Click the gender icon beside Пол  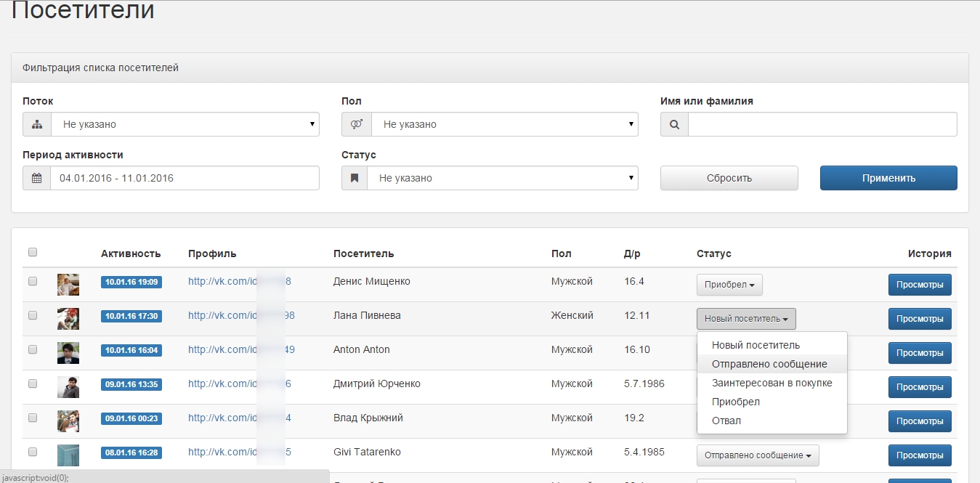357,124
